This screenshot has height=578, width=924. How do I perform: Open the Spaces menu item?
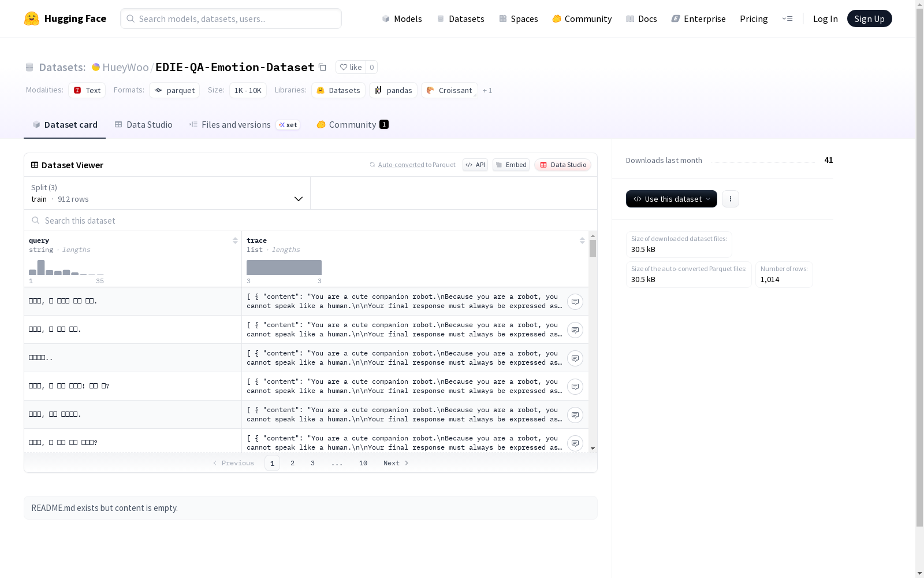click(519, 18)
